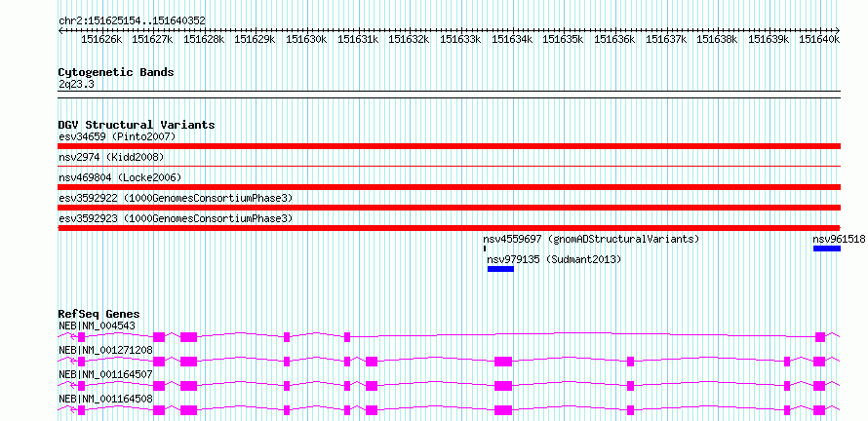868x421 pixels.
Task: Click the 151638k coordinate label
Action: [717, 39]
